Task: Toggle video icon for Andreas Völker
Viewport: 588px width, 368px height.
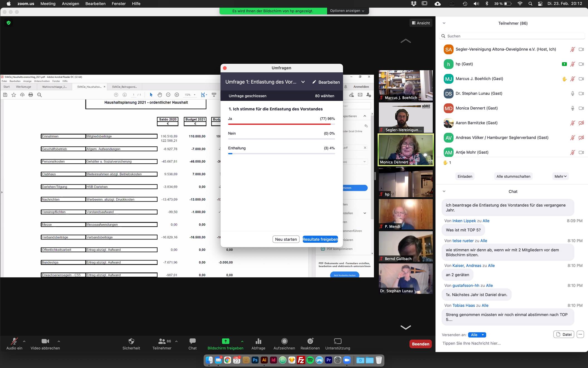Action: coord(581,138)
